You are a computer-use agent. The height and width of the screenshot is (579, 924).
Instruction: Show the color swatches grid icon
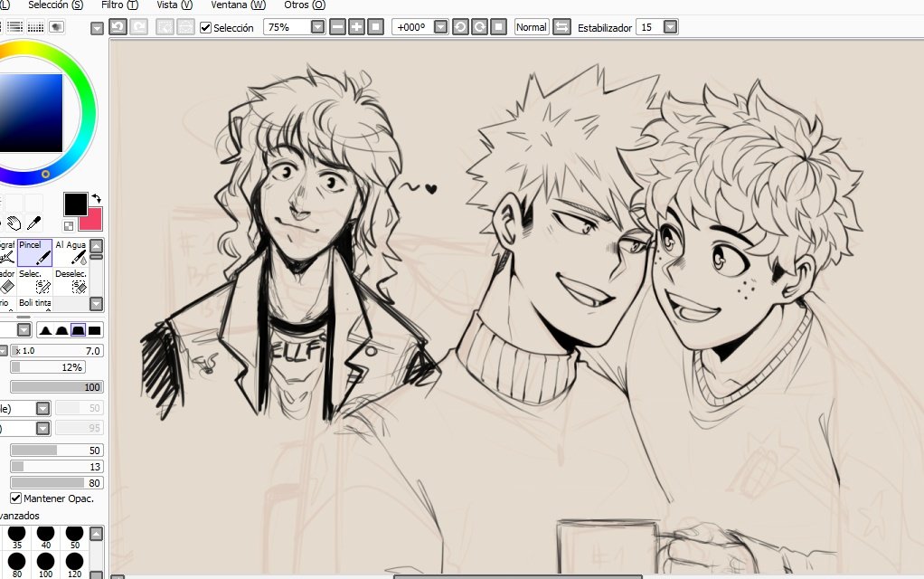[36, 26]
